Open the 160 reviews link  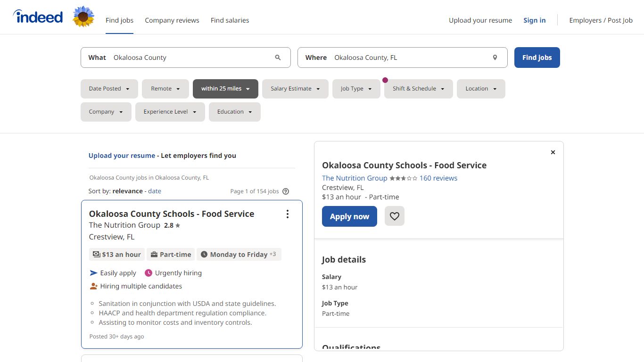(x=438, y=178)
